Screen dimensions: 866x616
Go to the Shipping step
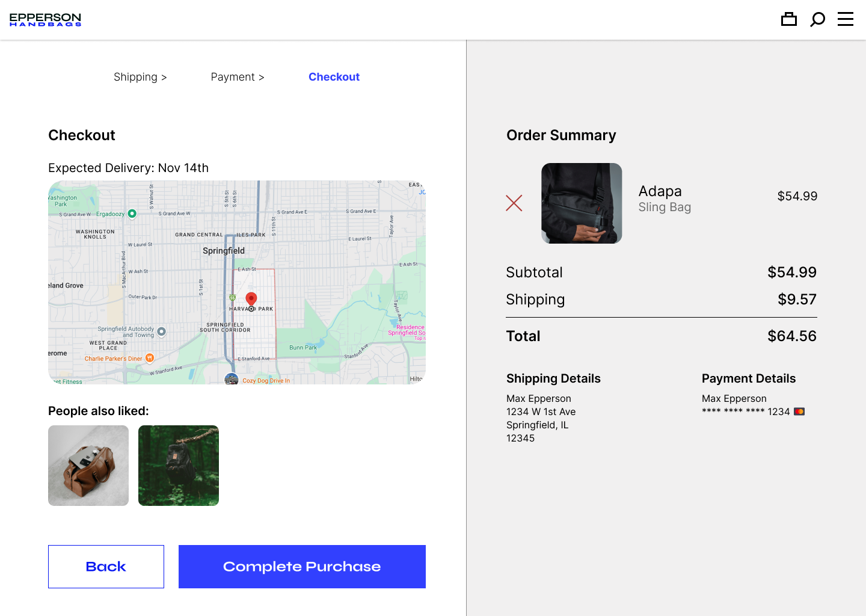click(140, 77)
